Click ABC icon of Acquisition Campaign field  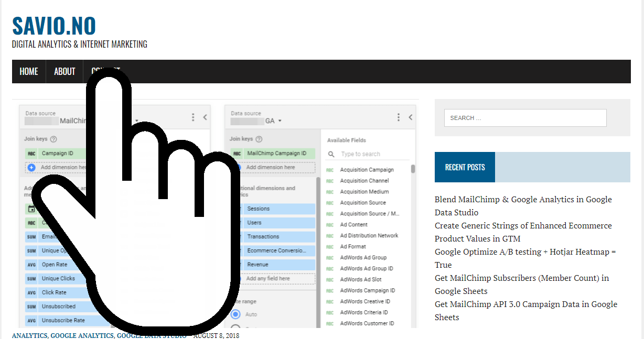330,170
